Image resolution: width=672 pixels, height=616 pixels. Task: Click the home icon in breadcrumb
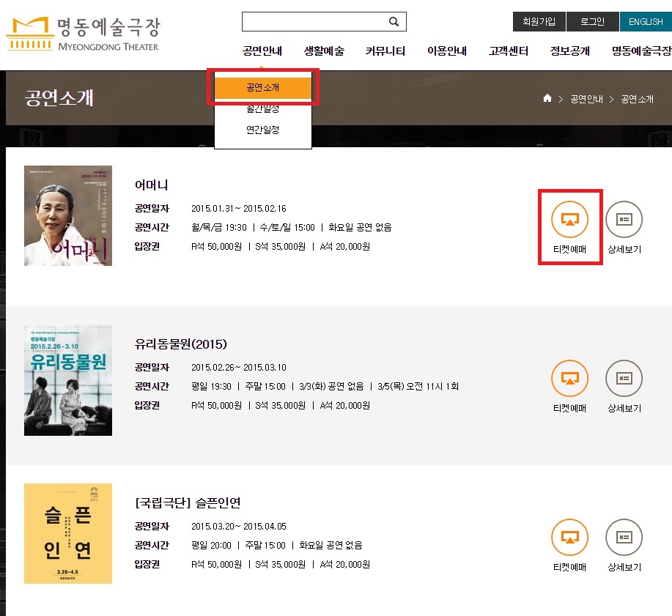click(547, 98)
